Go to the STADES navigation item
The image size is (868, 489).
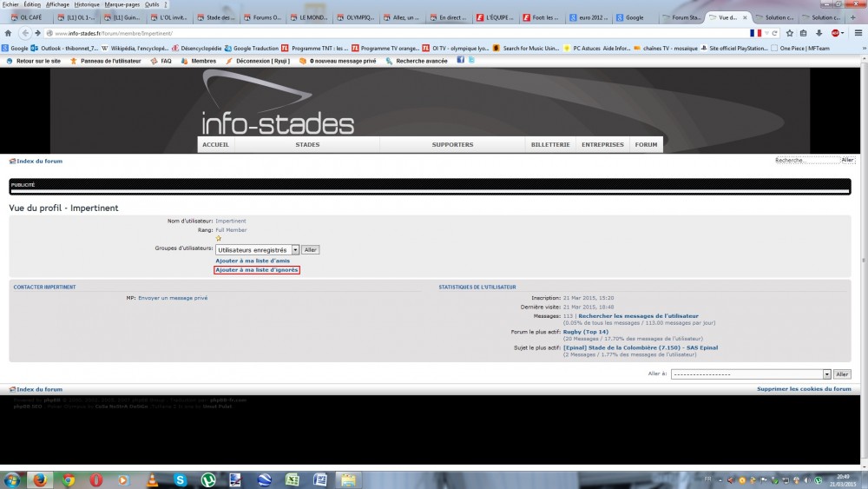307,144
